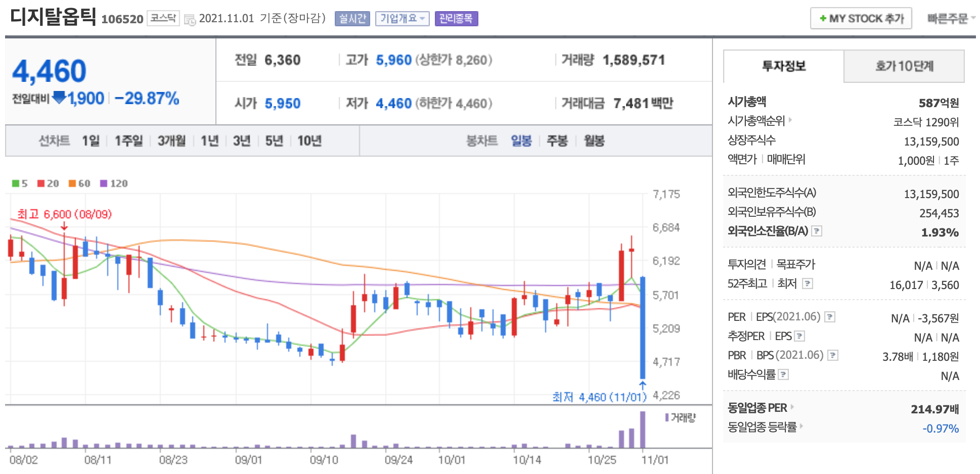The height and width of the screenshot is (474, 980).
Task: Click the 실시간 real-time button
Action: tap(352, 19)
